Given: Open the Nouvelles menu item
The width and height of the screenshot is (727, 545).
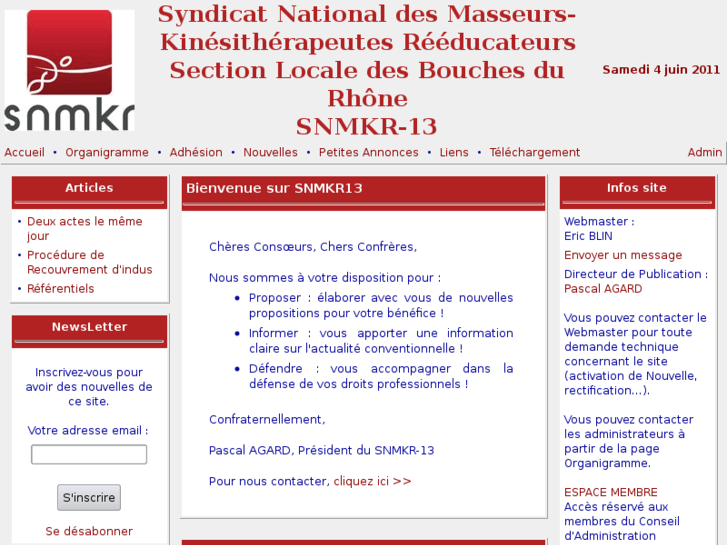Looking at the screenshot, I should point(270,152).
